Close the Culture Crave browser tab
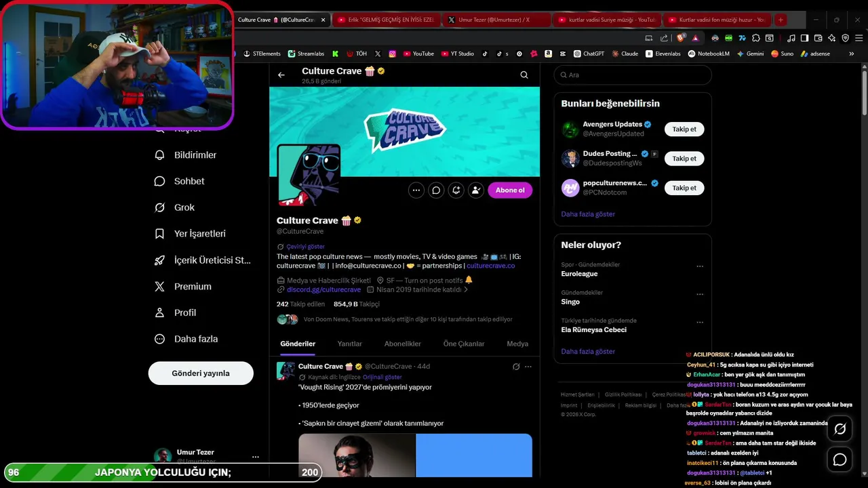Image resolution: width=868 pixels, height=488 pixels. [x=323, y=20]
